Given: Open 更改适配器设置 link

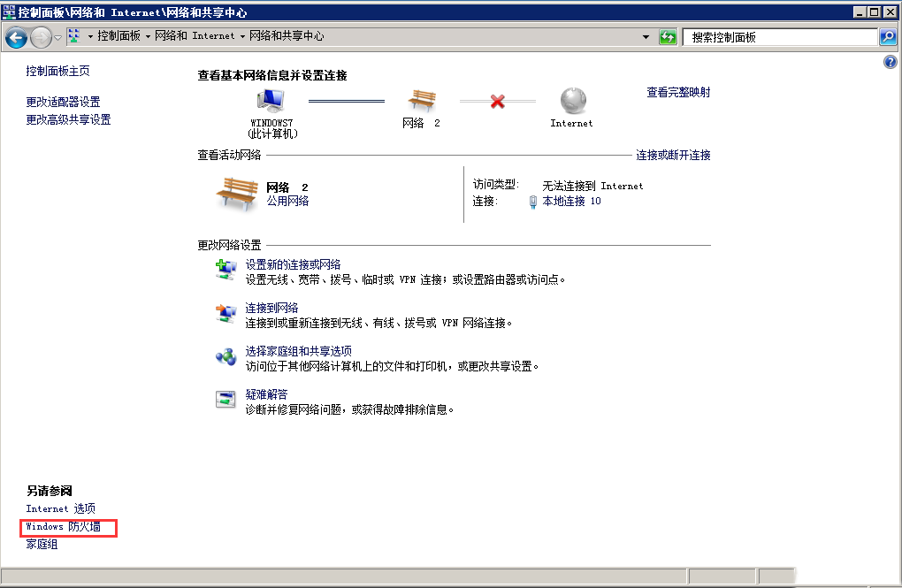Looking at the screenshot, I should 63,102.
